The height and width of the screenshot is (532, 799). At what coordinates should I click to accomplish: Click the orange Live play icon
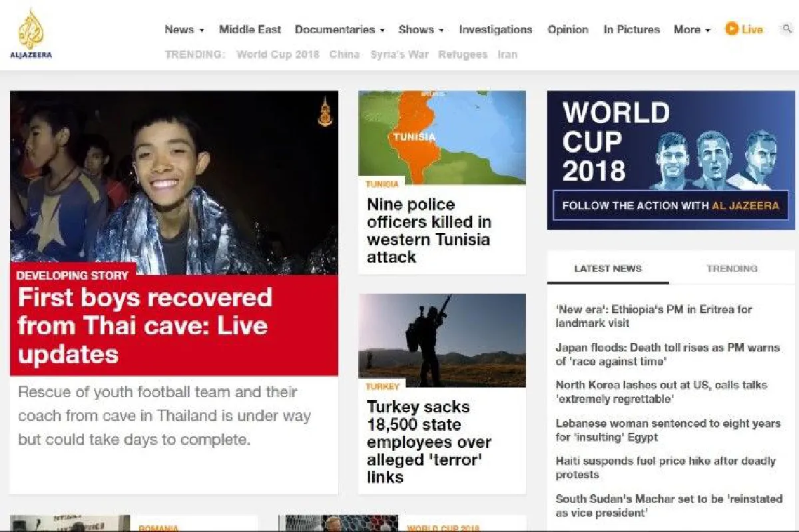732,29
